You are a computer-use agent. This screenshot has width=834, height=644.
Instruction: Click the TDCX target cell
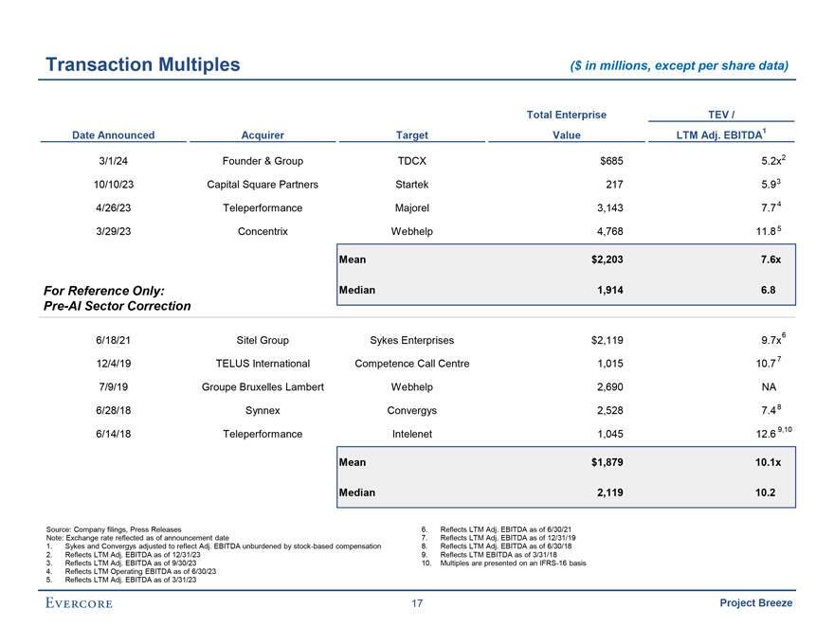coord(411,161)
